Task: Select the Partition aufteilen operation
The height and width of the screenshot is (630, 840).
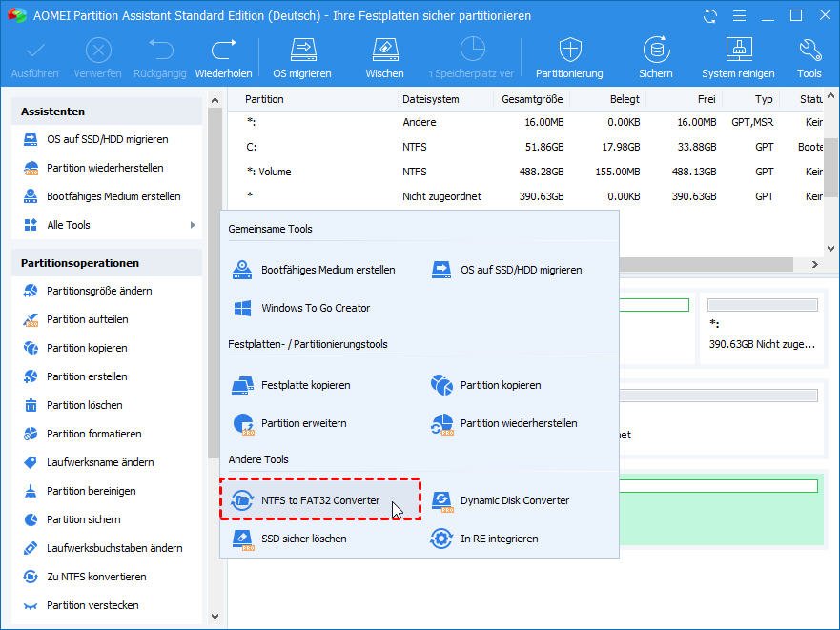Action: tap(107, 319)
